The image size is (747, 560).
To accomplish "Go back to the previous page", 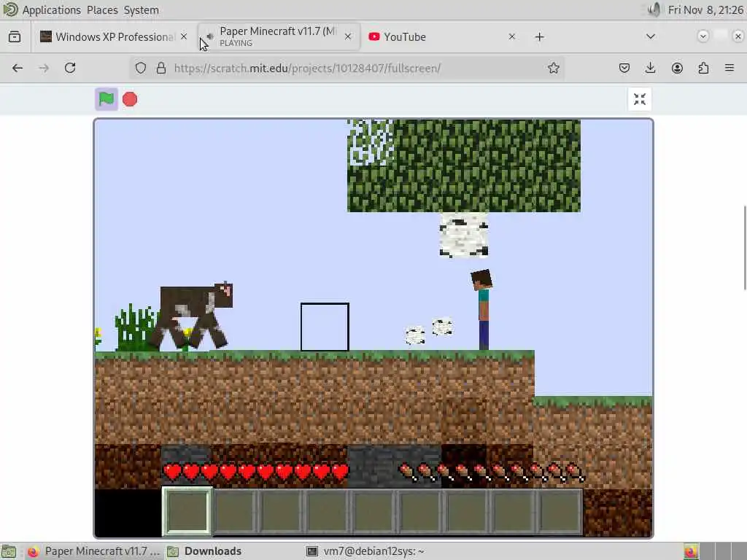I will (x=18, y=68).
